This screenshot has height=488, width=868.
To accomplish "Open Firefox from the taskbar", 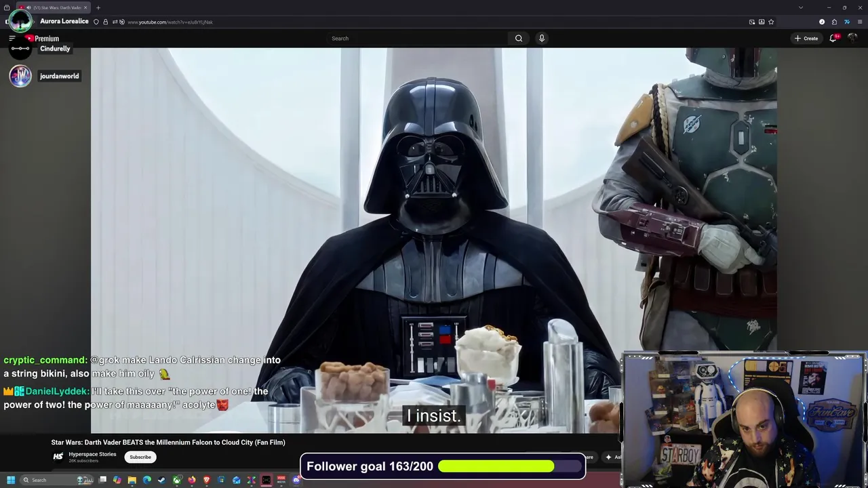I will (x=192, y=480).
